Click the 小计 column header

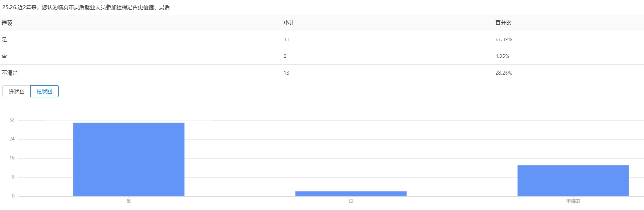click(288, 23)
